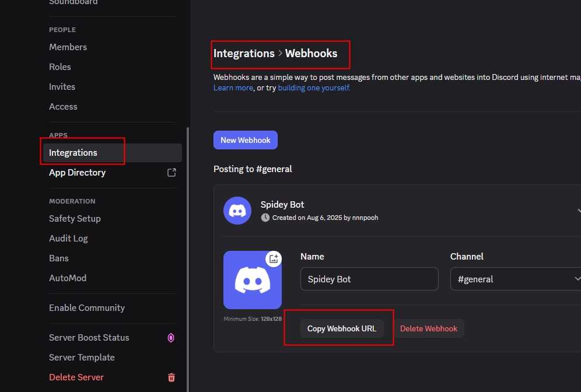Click the Delete Server trash icon
The height and width of the screenshot is (392, 581).
[x=171, y=377]
